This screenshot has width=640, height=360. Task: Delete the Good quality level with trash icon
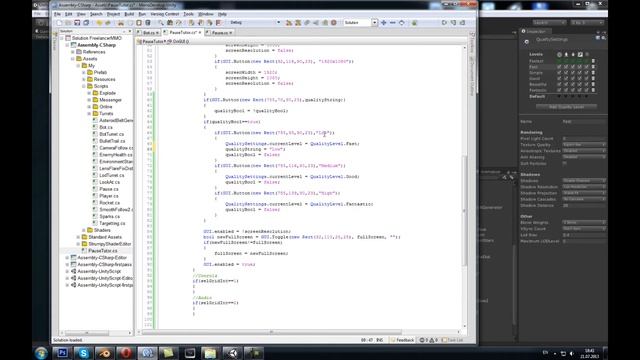click(x=593, y=78)
